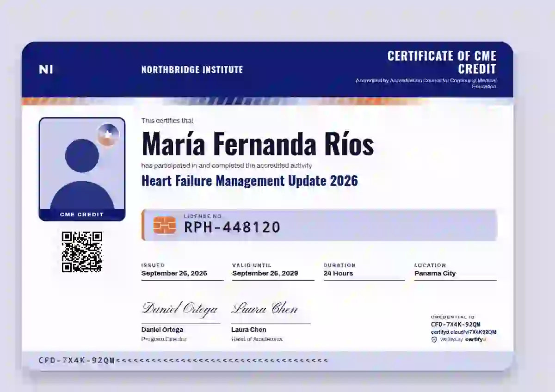Click the 'This certifies that' line
The image size is (555, 392).
click(x=167, y=121)
